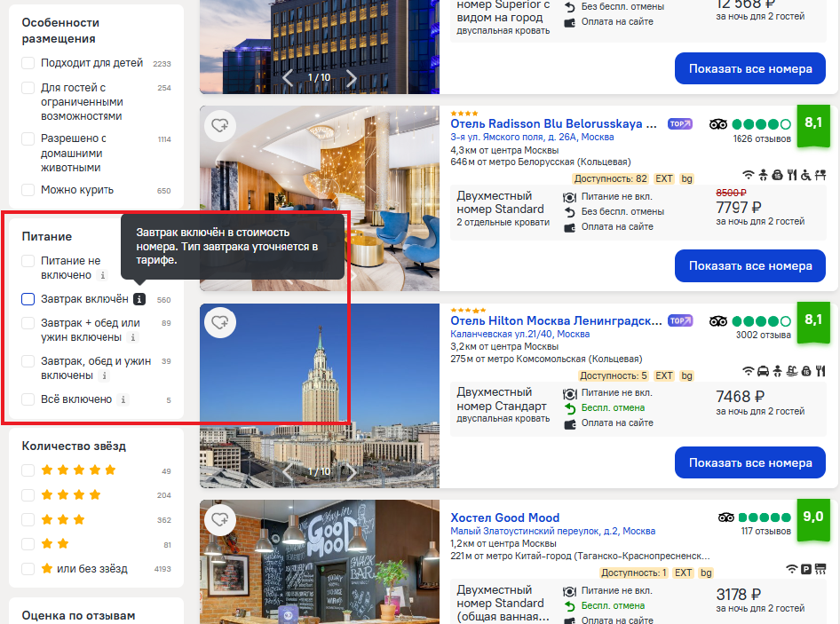Click Доступность: 82 tag on Radisson
This screenshot has width=840, height=624.
[610, 179]
